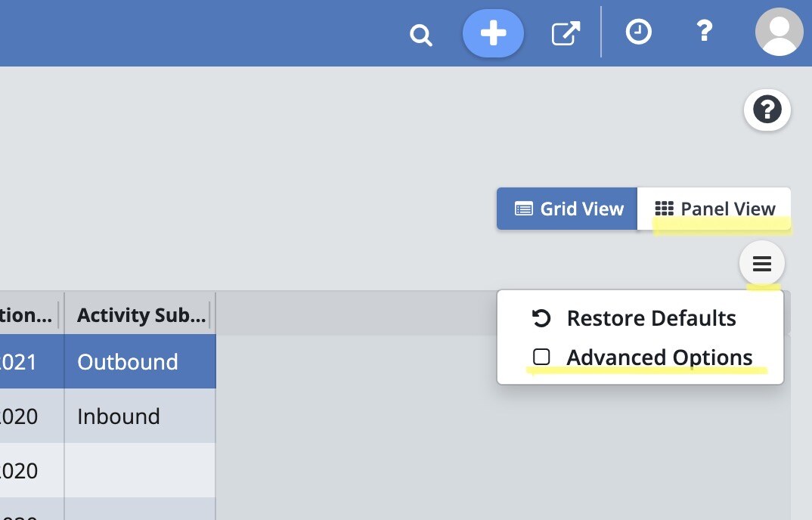Click the question mark in the top bar
Image resolution: width=812 pixels, height=520 pixels.
704,32
